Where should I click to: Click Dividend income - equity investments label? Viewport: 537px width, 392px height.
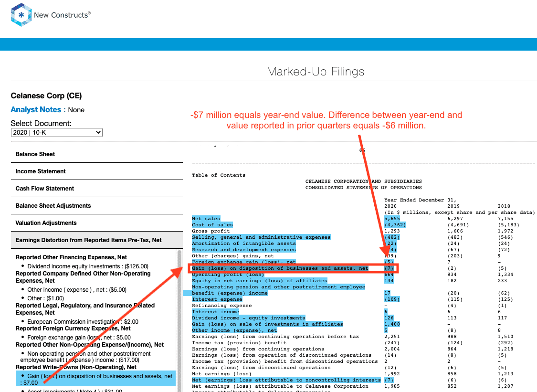click(248, 318)
